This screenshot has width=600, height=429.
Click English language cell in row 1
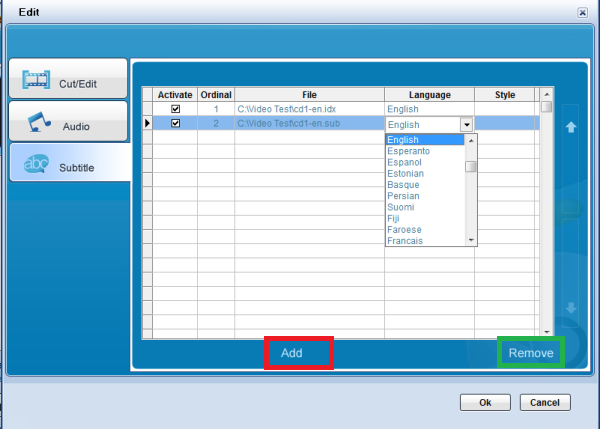coord(429,109)
